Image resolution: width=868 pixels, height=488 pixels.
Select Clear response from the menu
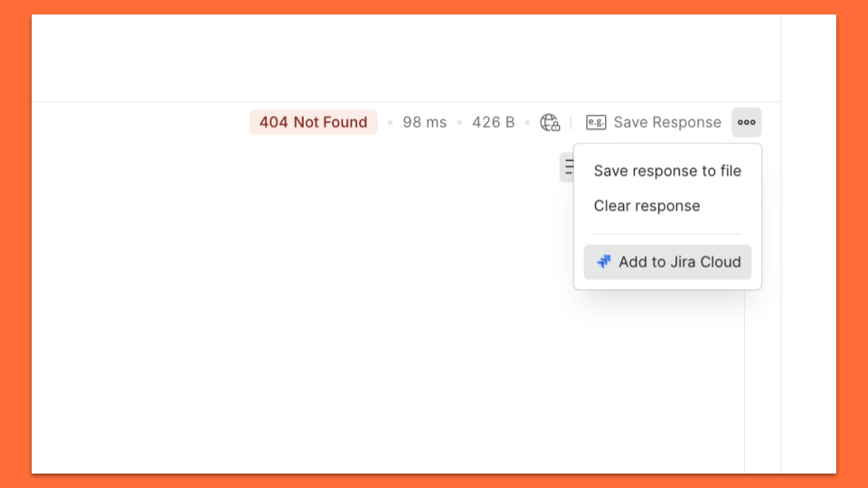(646, 206)
